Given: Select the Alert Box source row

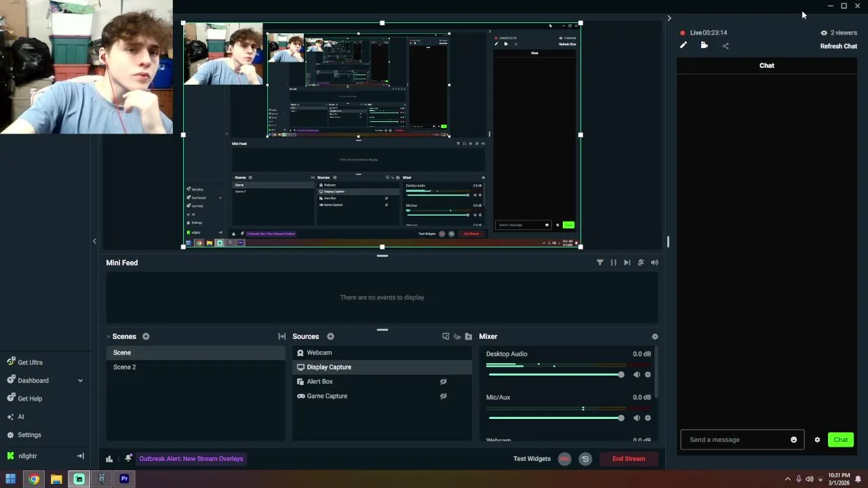Looking at the screenshot, I should click(x=382, y=382).
